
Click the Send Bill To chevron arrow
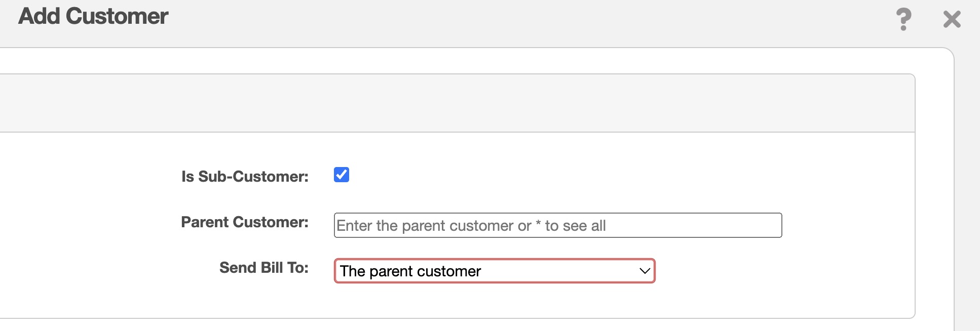(x=645, y=271)
